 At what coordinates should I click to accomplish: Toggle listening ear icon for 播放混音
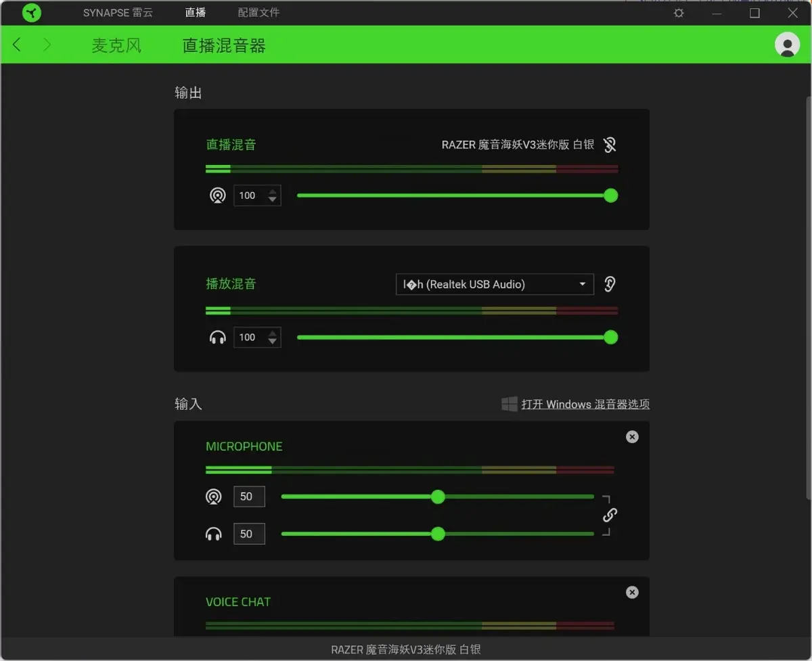[x=610, y=284]
